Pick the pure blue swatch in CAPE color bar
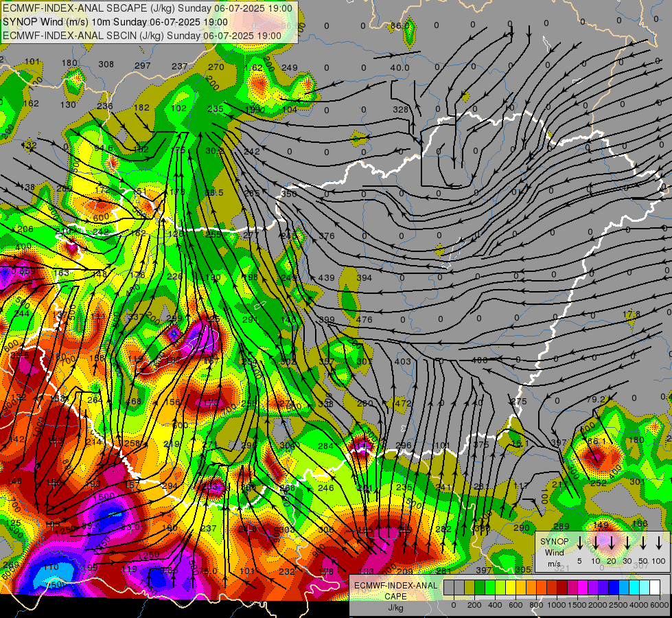This screenshot has height=618, width=672. pyautogui.click(x=614, y=587)
